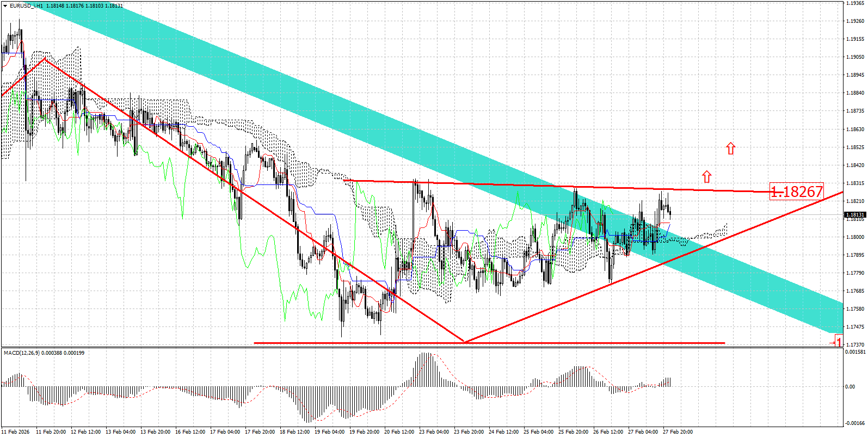This screenshot has height=438, width=868.
Task: Click the 11 Feb 2026 date label
Action: pyautogui.click(x=16, y=432)
